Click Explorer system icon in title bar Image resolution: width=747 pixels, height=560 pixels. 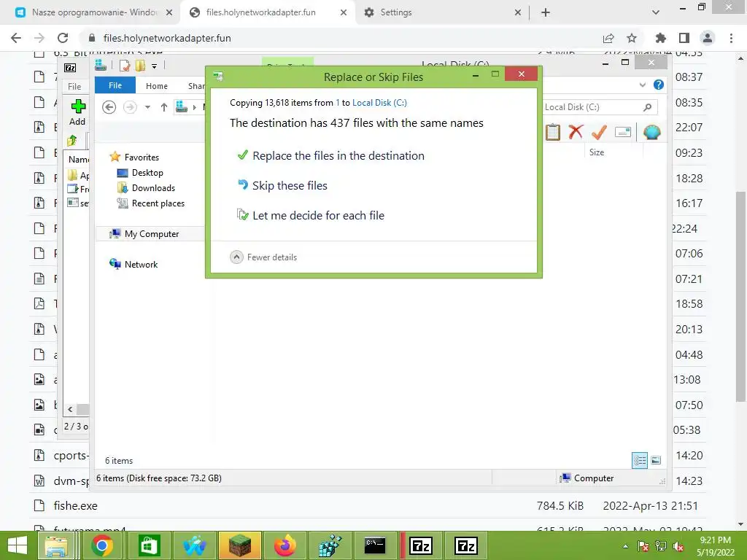pyautogui.click(x=101, y=65)
